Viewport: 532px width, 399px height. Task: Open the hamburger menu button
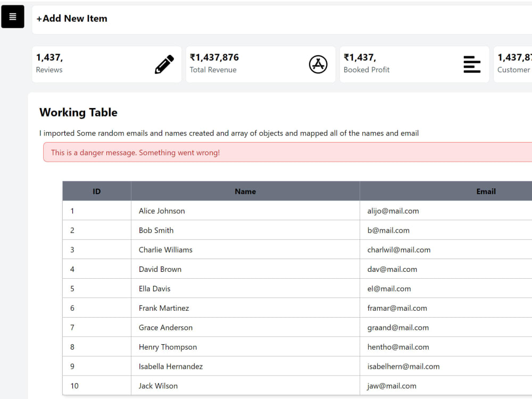click(x=13, y=16)
